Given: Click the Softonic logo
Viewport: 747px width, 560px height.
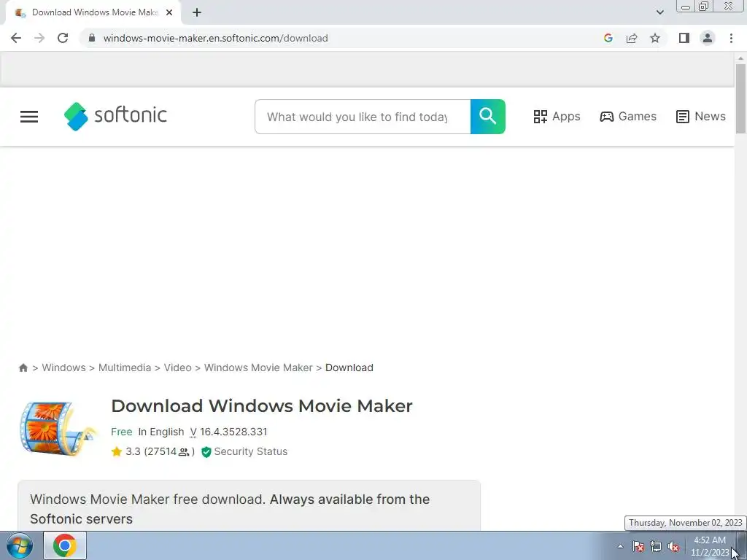Looking at the screenshot, I should pyautogui.click(x=115, y=116).
